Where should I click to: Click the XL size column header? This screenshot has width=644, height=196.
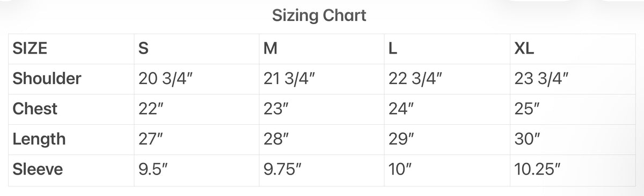pos(524,49)
